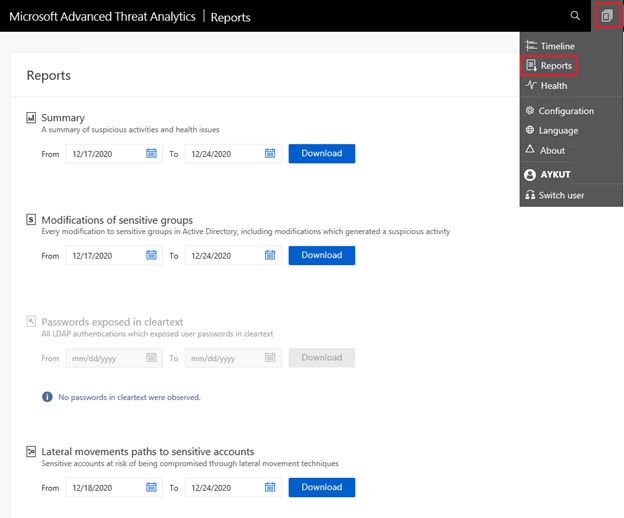624x518 pixels.
Task: Open the About menu item
Action: (x=552, y=151)
